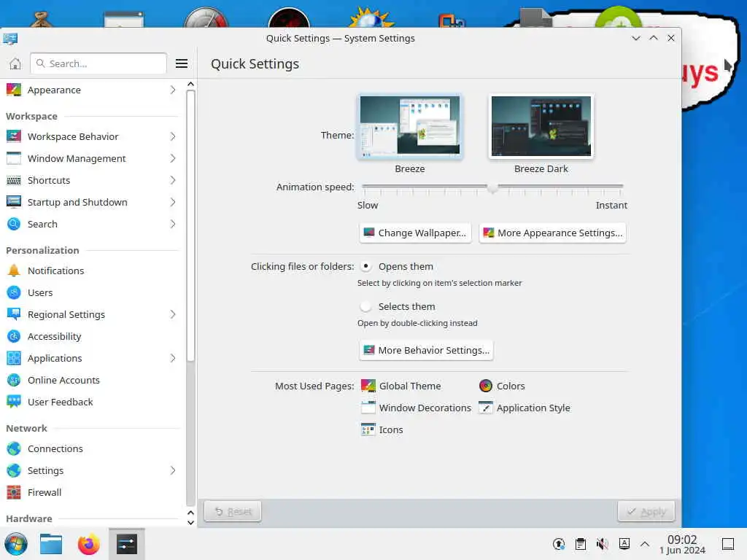Click the Colors page icon
Screen dimensions: 747x560
tap(485, 386)
